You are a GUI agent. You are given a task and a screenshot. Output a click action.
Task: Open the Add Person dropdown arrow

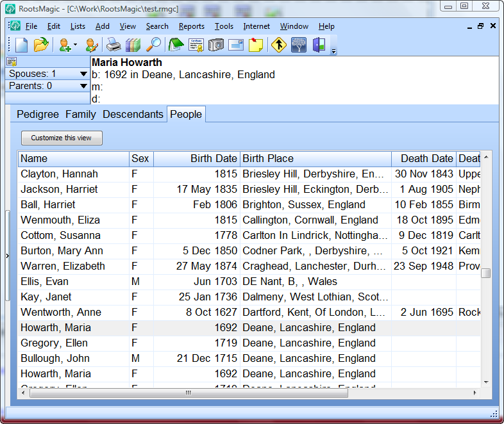76,45
